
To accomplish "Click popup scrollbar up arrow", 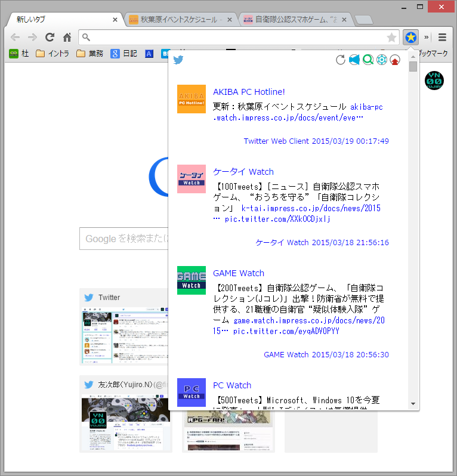I will pyautogui.click(x=413, y=57).
